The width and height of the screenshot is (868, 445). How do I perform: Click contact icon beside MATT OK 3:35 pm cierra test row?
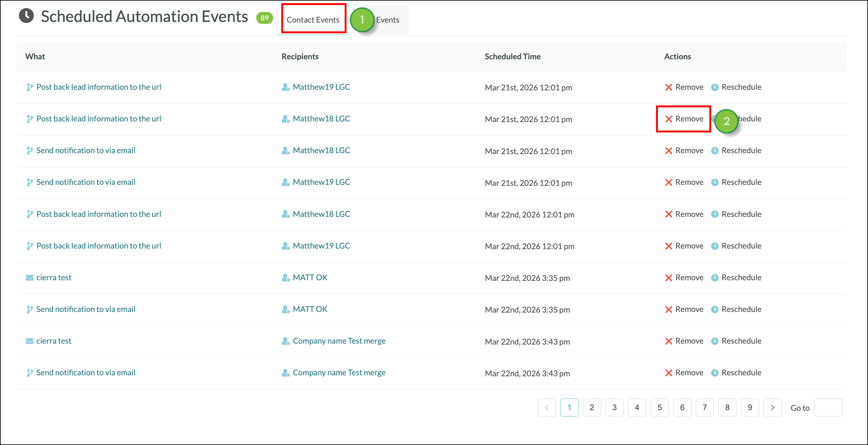[285, 277]
